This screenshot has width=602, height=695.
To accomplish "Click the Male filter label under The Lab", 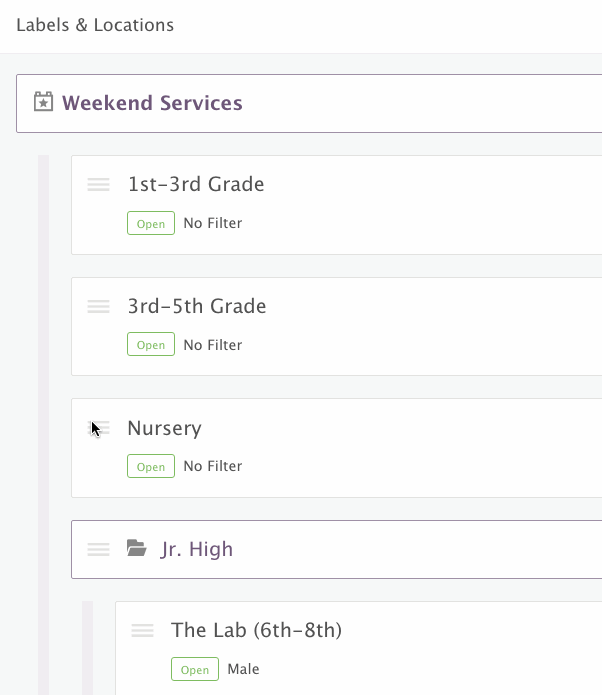I will point(243,669).
